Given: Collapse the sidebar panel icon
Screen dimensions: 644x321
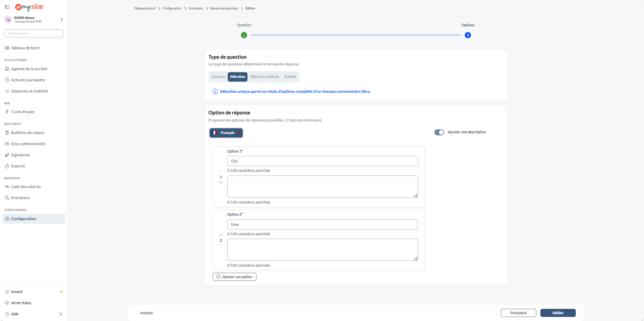Looking at the screenshot, I should pyautogui.click(x=7, y=7).
